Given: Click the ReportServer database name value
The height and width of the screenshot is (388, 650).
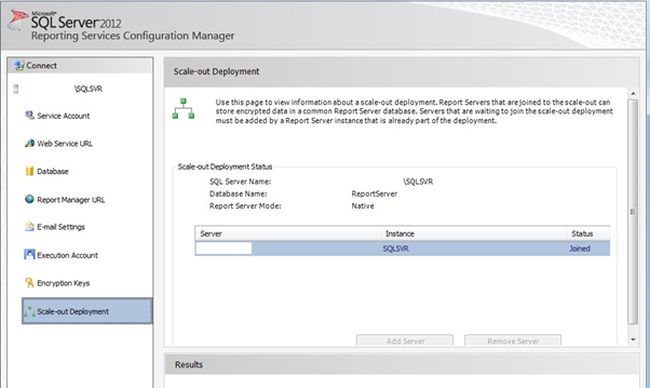Looking at the screenshot, I should coord(374,194).
